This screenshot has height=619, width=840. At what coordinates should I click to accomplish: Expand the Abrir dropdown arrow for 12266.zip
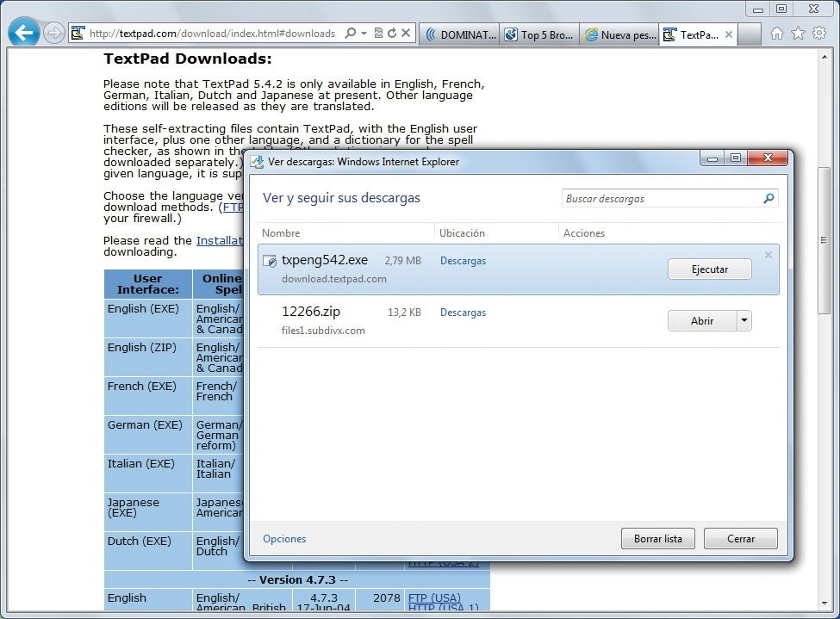pos(744,321)
